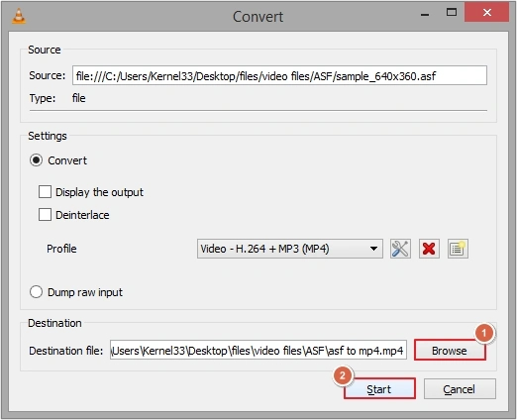Image resolution: width=517 pixels, height=420 pixels.
Task: Choose the Dump raw input option
Action: click(36, 292)
